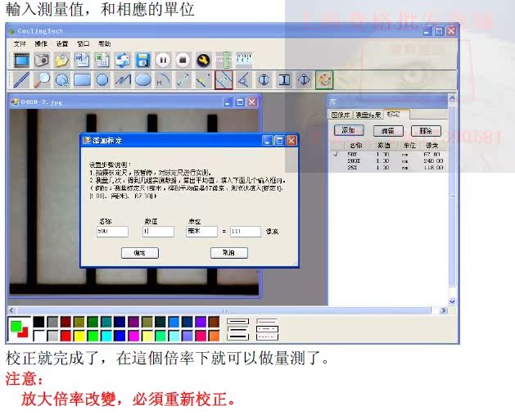
Task: Click the 删除 button in library panel
Action: tap(426, 131)
